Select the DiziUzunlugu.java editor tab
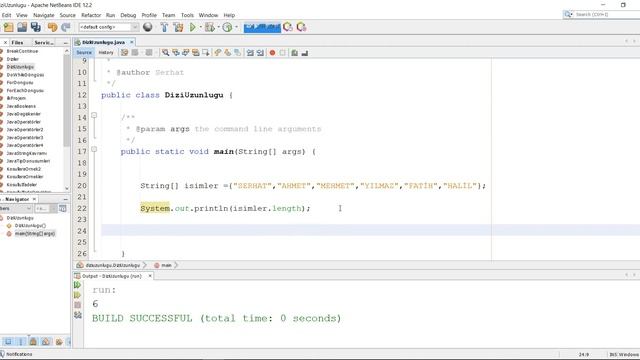This screenshot has width=640, height=360. (x=103, y=42)
